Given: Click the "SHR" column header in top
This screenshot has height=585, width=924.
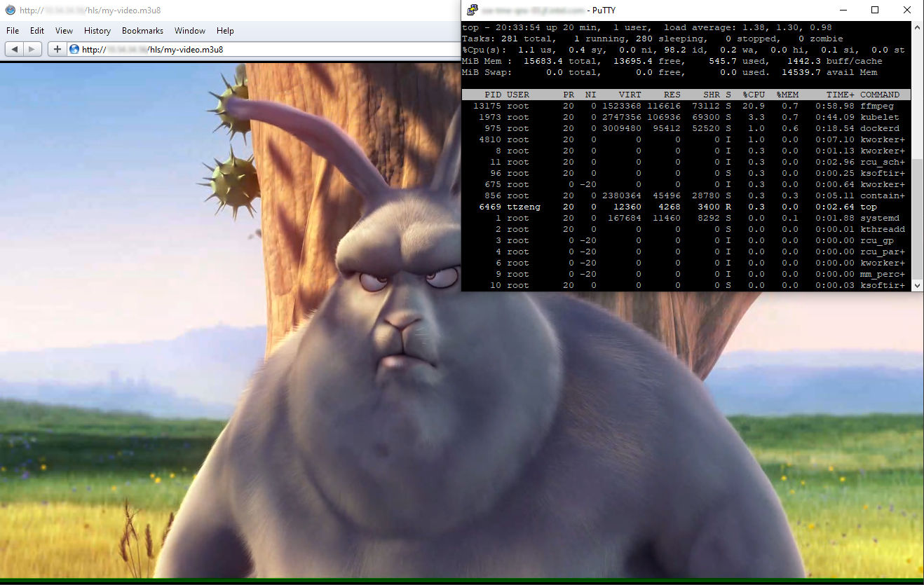Looking at the screenshot, I should pos(712,95).
